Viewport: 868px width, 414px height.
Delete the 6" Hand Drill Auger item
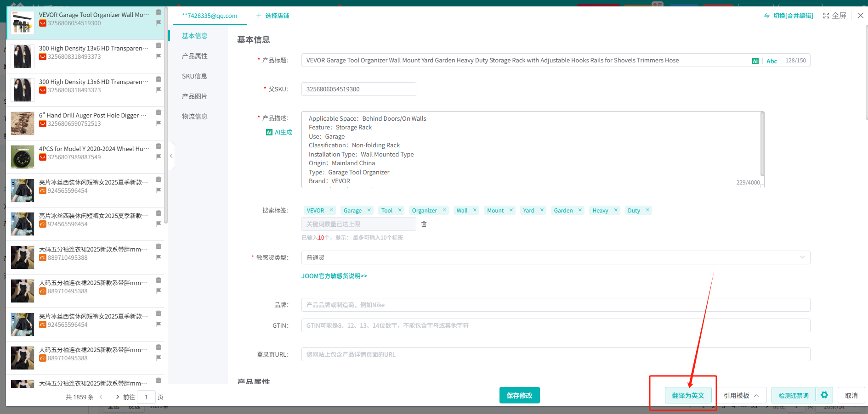pyautogui.click(x=159, y=112)
